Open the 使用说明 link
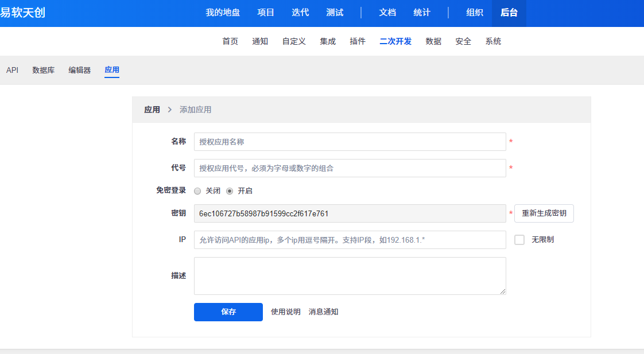Screen dimensions: 644x354 pos(285,312)
